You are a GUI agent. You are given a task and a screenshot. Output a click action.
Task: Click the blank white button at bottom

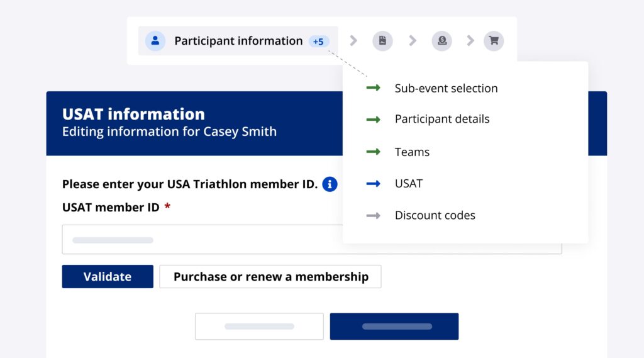[x=259, y=327]
